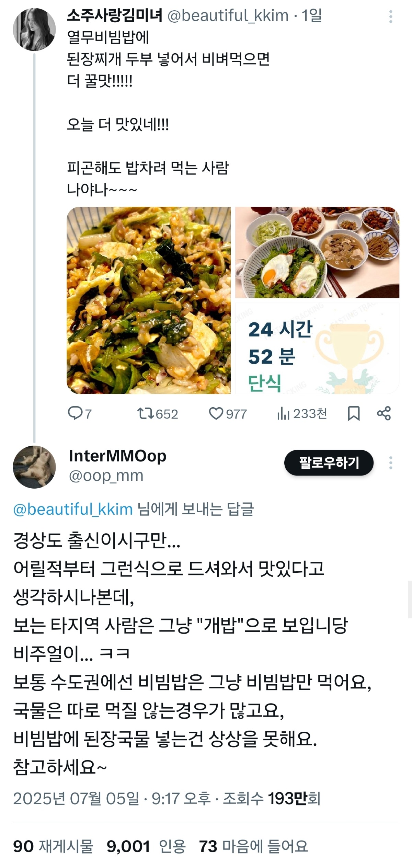Open the more options menu beside 팔로우하기
Screen dimensions: 412x868
click(x=391, y=463)
